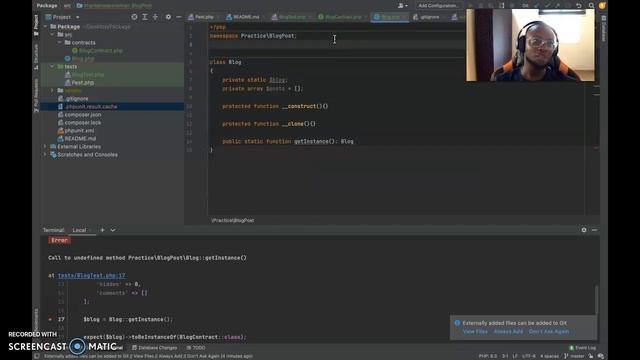
Task: Expand the vendor folder
Action: tap(52, 91)
